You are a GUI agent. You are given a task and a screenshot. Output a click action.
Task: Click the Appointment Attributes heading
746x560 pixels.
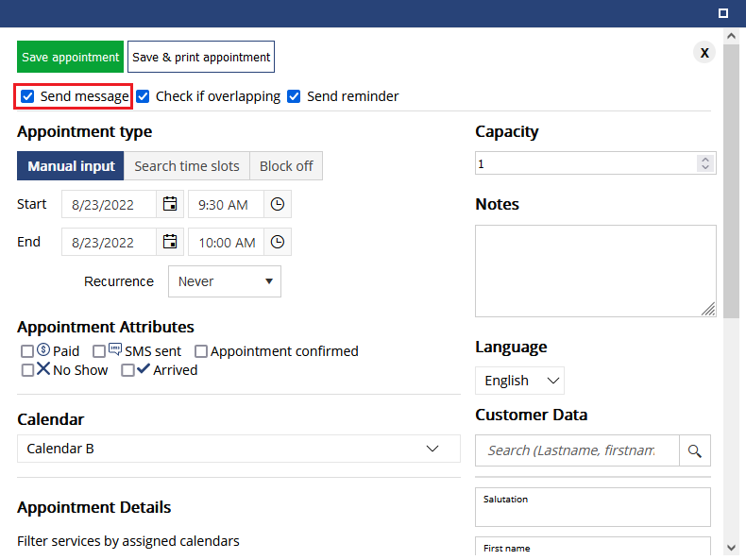[x=106, y=327]
